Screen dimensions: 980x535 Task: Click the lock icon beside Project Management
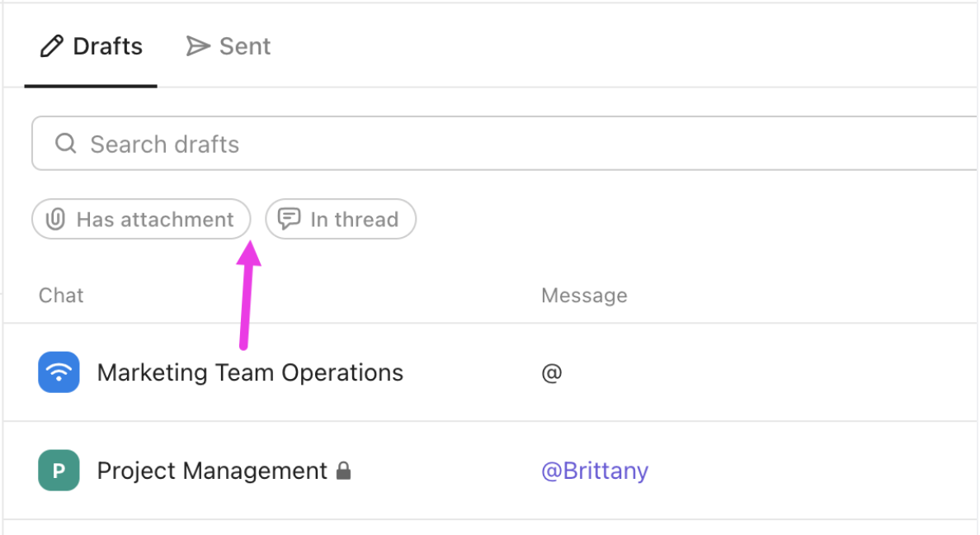coord(343,471)
